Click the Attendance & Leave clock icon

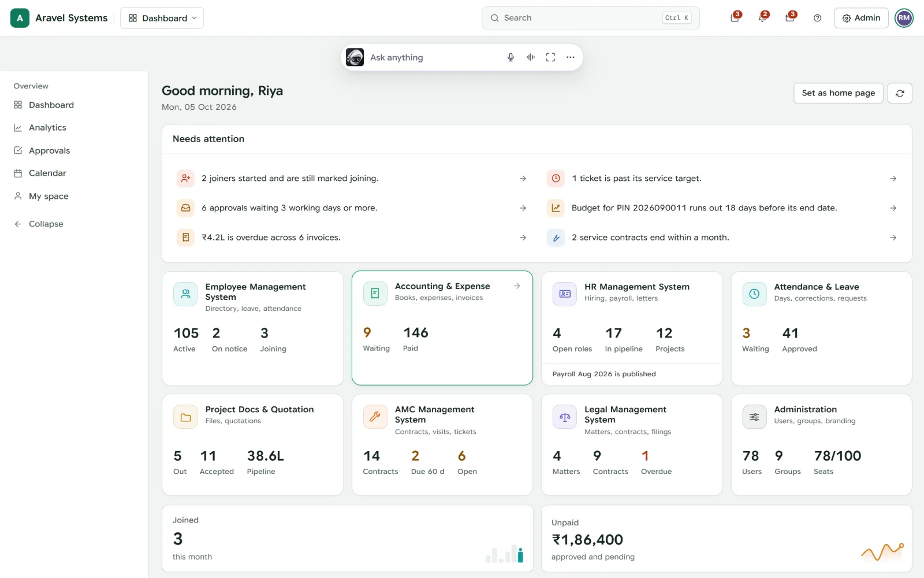click(x=754, y=294)
